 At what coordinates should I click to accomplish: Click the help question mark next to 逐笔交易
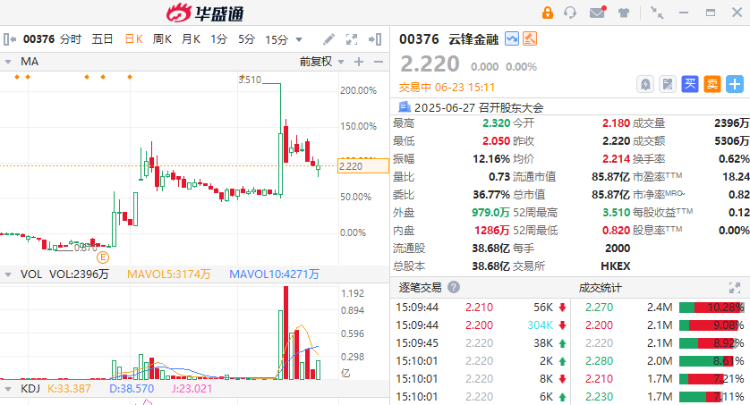click(453, 287)
